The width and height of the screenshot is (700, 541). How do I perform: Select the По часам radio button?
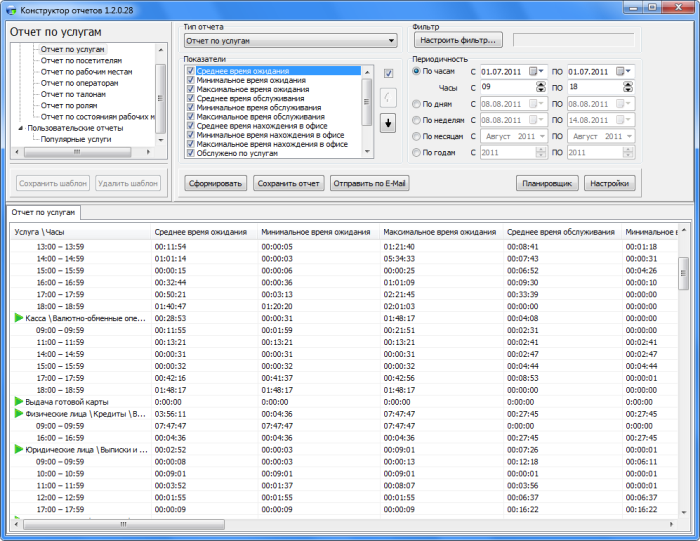416,71
